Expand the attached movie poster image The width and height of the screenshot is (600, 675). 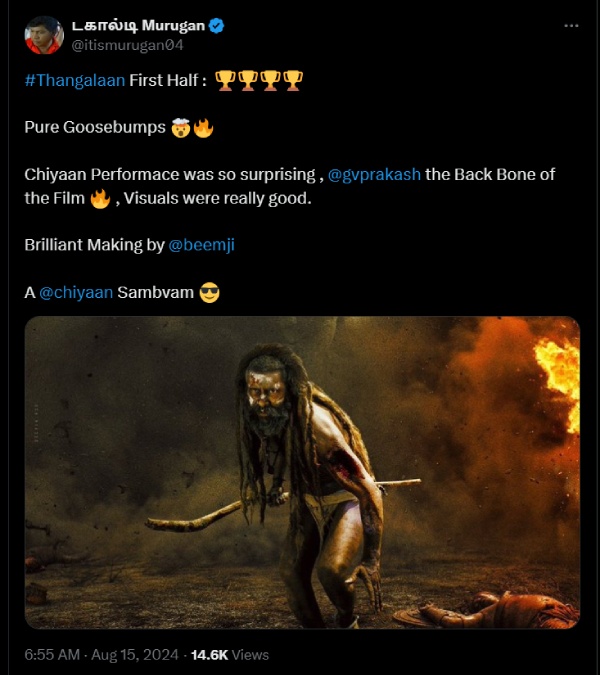pos(302,472)
